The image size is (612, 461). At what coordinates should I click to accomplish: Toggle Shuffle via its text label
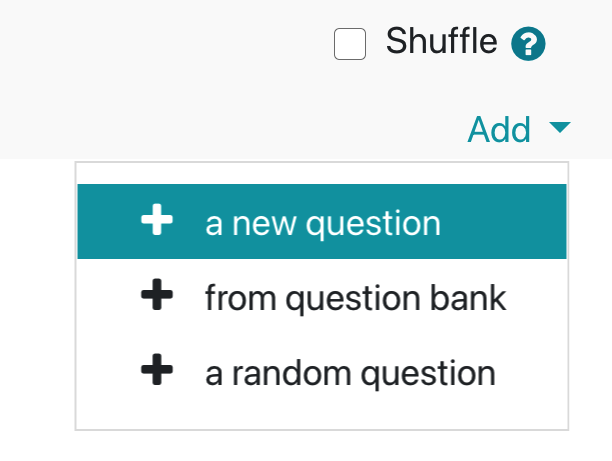[x=441, y=41]
